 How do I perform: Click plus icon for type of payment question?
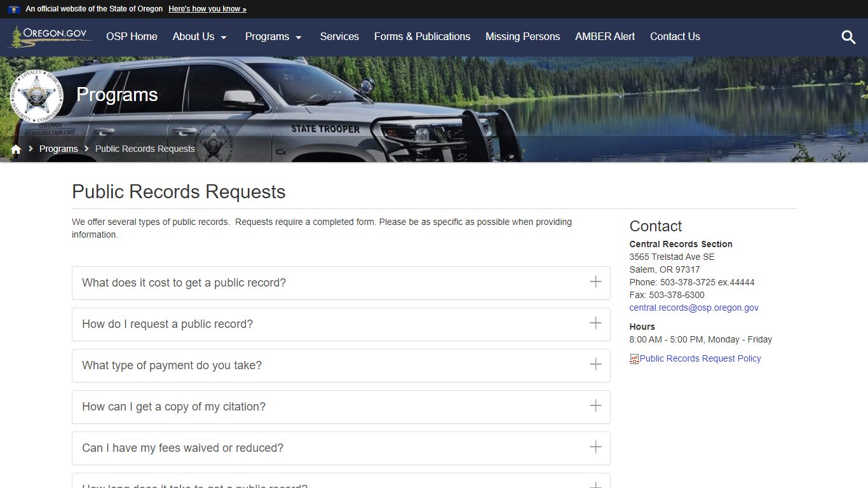pyautogui.click(x=595, y=364)
